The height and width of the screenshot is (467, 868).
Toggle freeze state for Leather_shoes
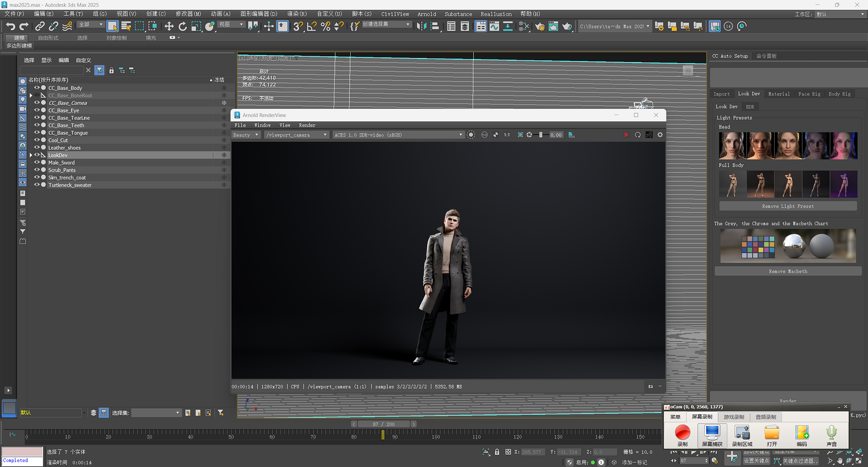pos(224,148)
